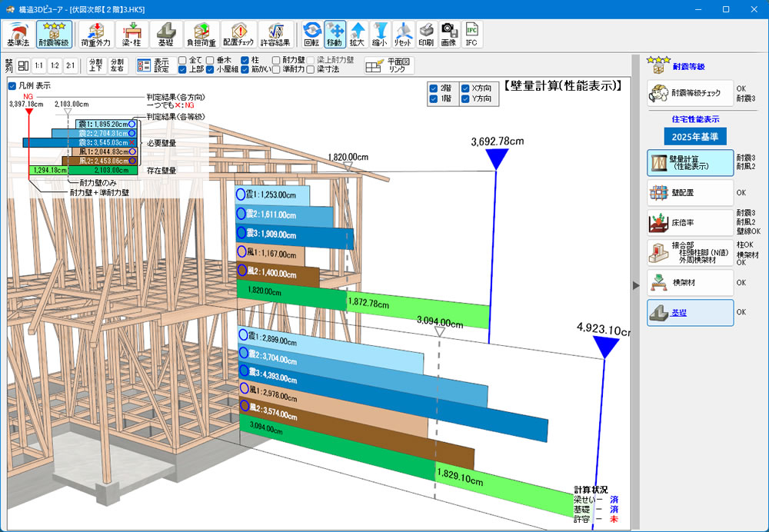This screenshot has height=532, width=769.
Task: Untick the X方向 checkbox
Action: (465, 88)
